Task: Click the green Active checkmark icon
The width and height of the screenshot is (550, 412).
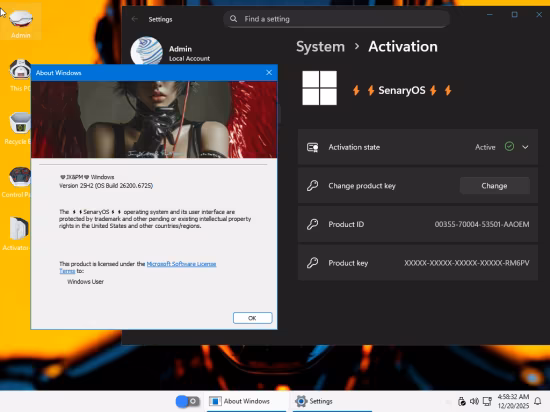Action: coord(509,147)
